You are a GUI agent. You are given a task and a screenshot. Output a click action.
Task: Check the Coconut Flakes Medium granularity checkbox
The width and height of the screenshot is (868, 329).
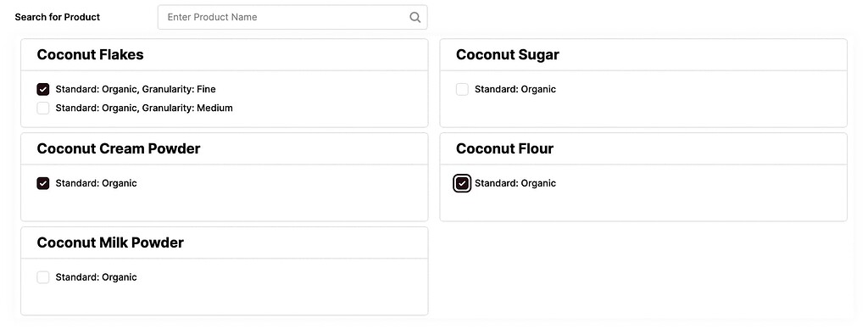pyautogui.click(x=43, y=108)
